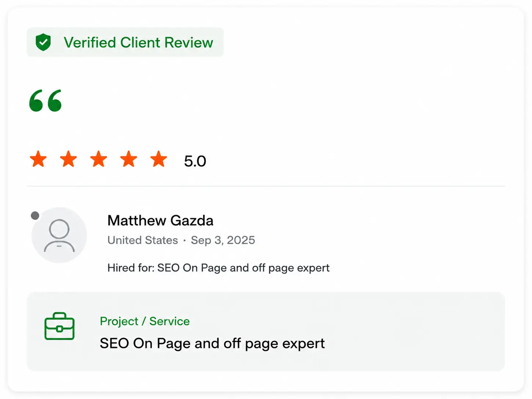The height and width of the screenshot is (399, 532).
Task: Click the grey status dot on avatar
Action: click(x=35, y=216)
